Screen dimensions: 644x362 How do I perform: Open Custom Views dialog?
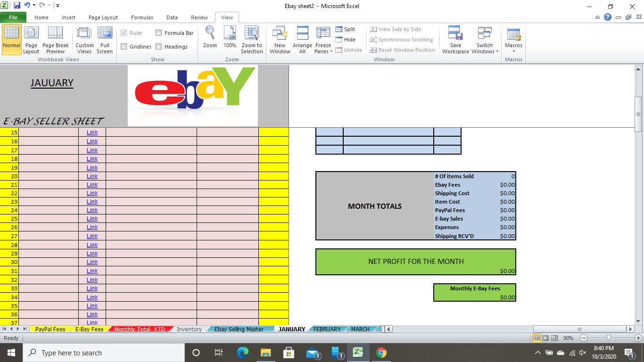[x=84, y=40]
